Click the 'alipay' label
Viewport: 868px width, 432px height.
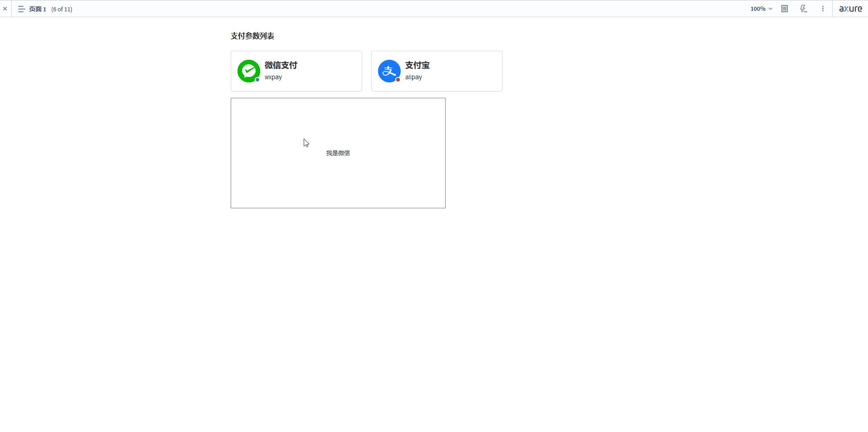pos(413,77)
